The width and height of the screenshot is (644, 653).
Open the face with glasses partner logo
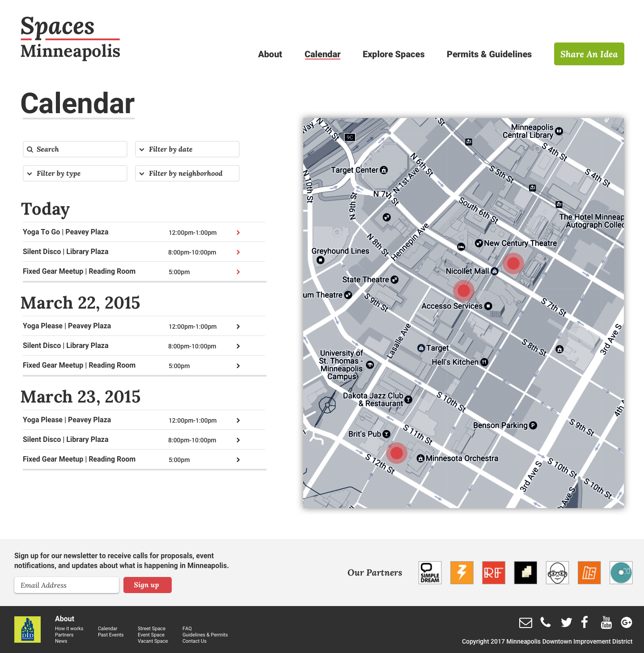[x=557, y=572]
